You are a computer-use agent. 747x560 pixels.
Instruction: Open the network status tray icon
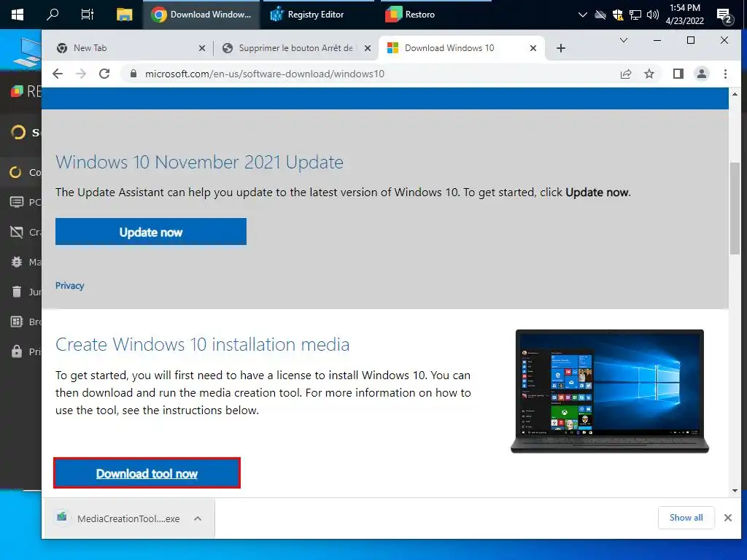pyautogui.click(x=635, y=15)
